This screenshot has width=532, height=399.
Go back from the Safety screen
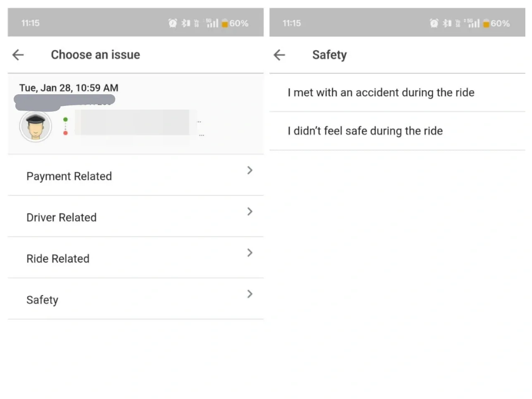279,55
